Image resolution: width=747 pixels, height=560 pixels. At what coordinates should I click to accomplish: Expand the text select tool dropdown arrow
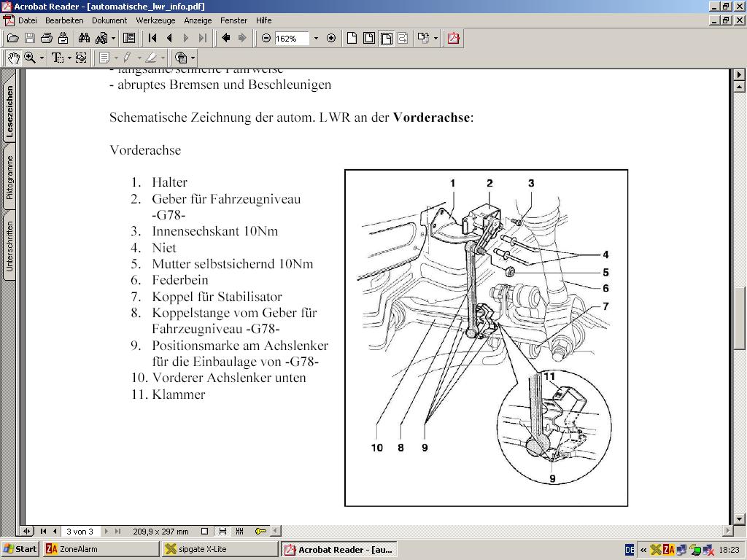point(69,58)
